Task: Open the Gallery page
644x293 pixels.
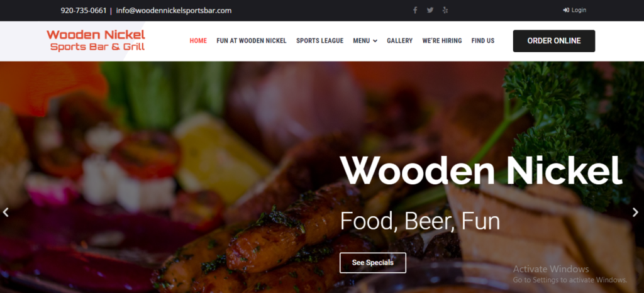Action: click(x=399, y=41)
